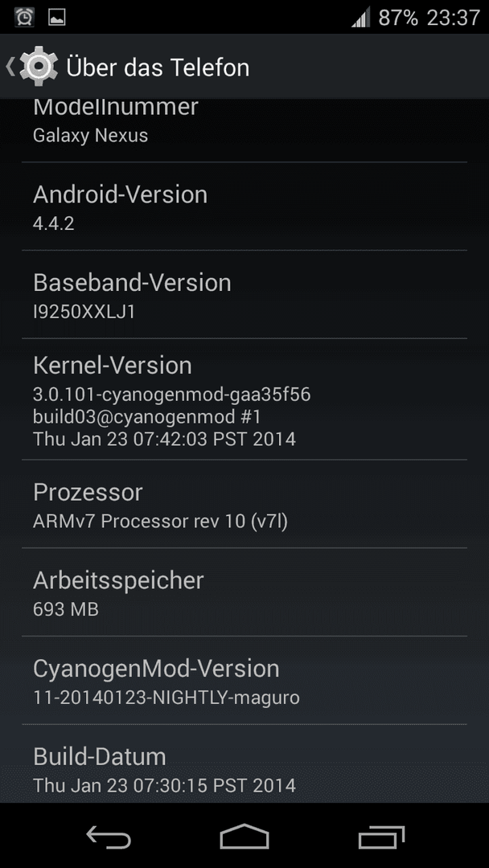Image resolution: width=489 pixels, height=868 pixels.
Task: Tap the recent apps navigation button
Action: (x=381, y=837)
